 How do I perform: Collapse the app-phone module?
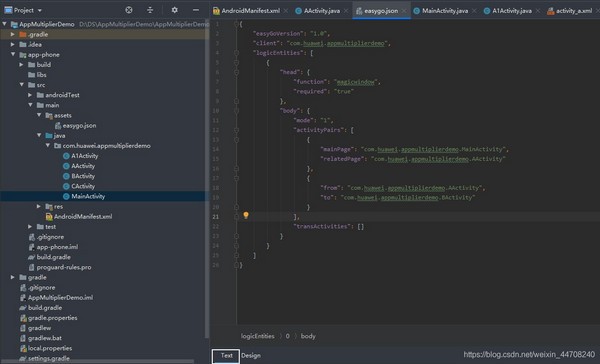tap(13, 54)
